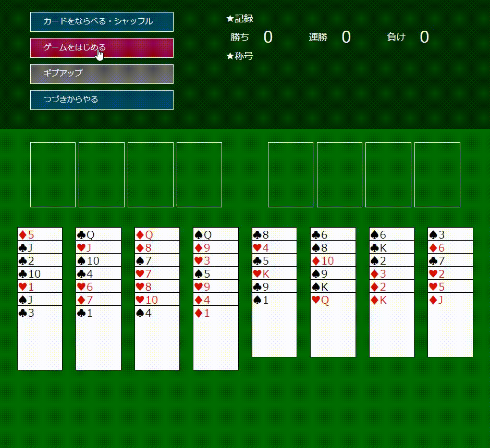Image resolution: width=490 pixels, height=448 pixels.
Task: Click the king of hearts card
Action: [274, 273]
